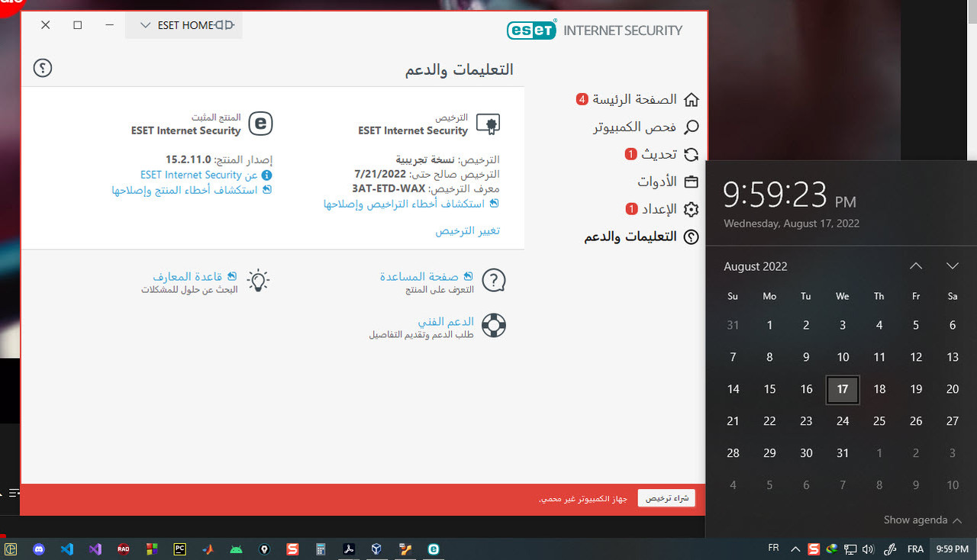Click the briefcase icon beside الأدوات
This screenshot has width=977, height=560.
(x=692, y=182)
